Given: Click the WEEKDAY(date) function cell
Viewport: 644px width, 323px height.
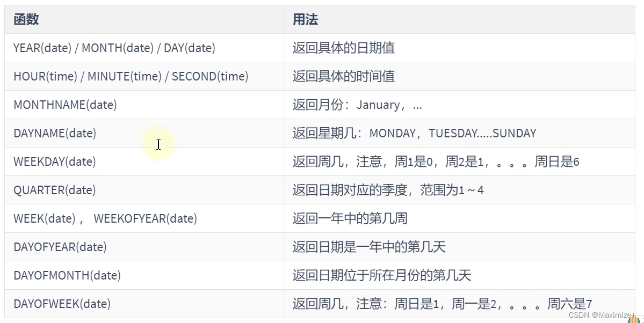Looking at the screenshot, I should pos(144,161).
